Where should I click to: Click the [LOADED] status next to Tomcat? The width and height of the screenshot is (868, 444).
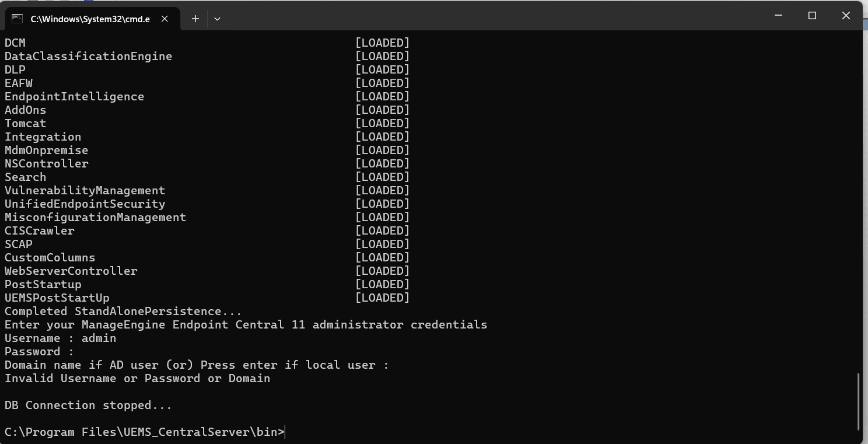point(382,123)
